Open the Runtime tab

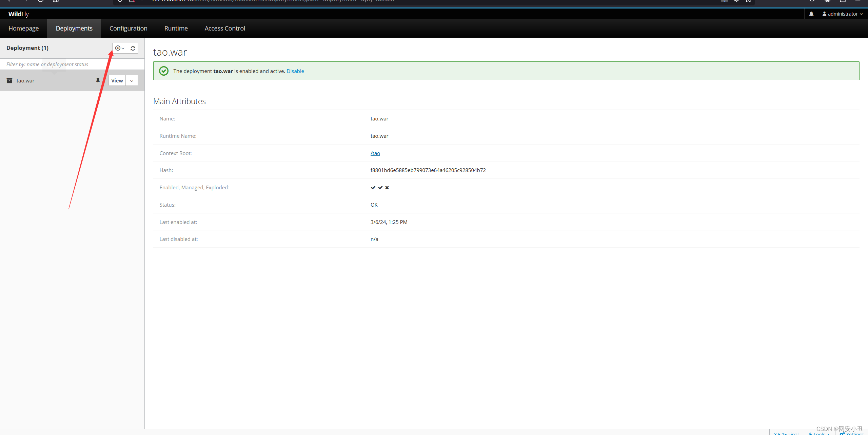pyautogui.click(x=176, y=28)
